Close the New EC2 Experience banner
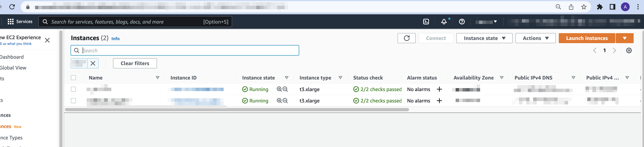 point(47,40)
